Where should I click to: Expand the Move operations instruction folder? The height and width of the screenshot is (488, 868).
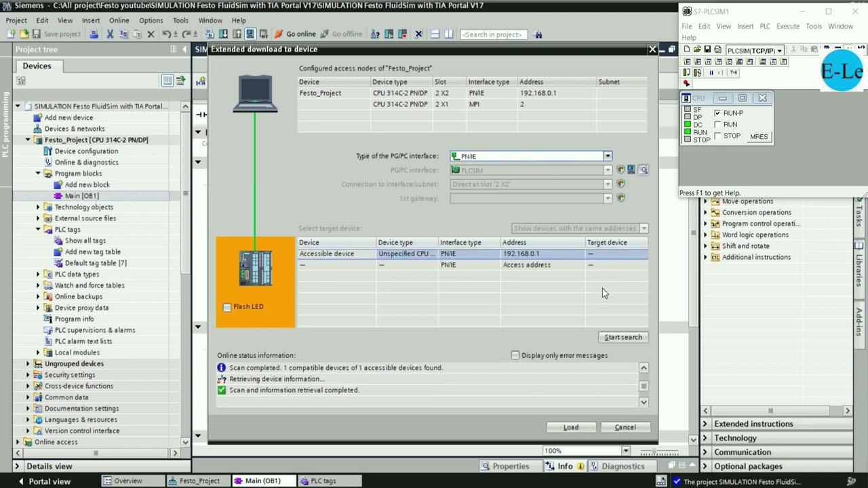pos(705,201)
